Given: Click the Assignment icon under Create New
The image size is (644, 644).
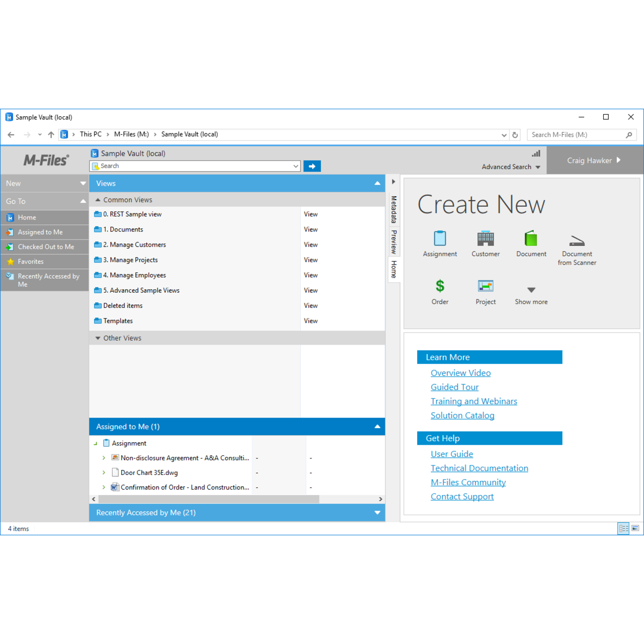Looking at the screenshot, I should click(x=440, y=238).
